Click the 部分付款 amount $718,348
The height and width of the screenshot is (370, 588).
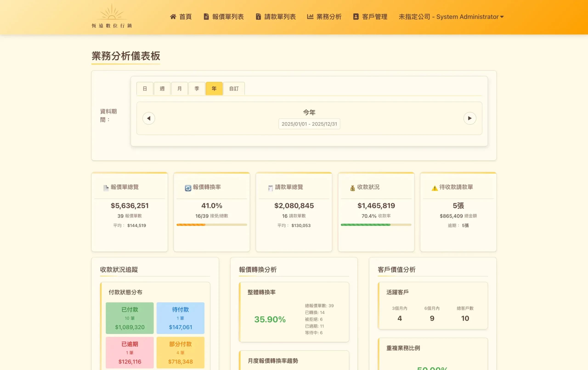tap(181, 362)
